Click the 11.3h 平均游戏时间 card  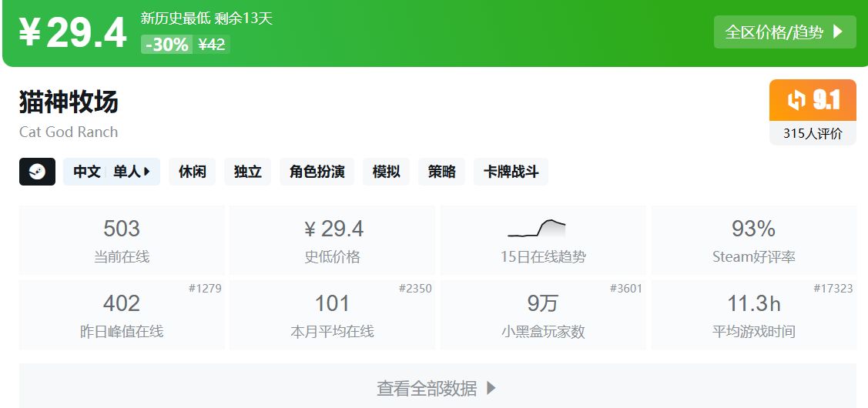tap(753, 314)
